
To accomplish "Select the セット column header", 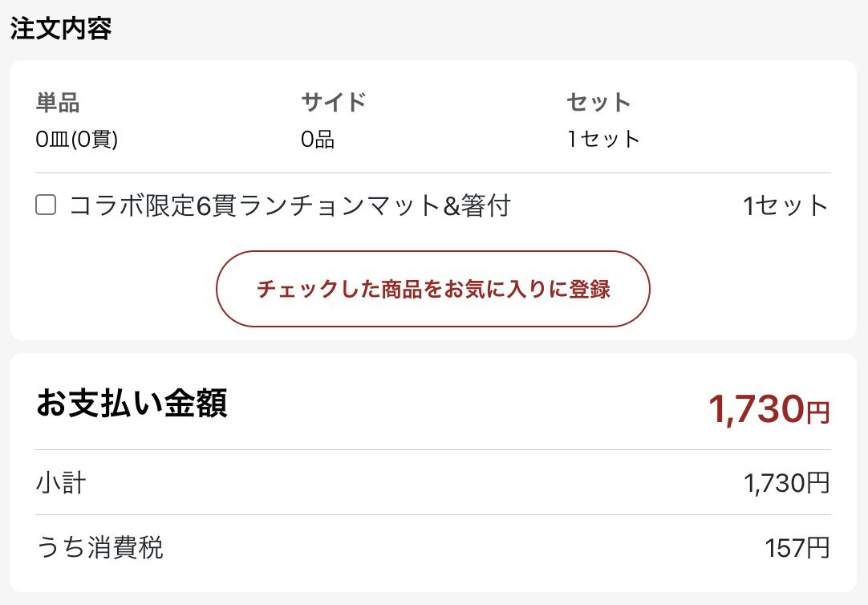I will 598,101.
